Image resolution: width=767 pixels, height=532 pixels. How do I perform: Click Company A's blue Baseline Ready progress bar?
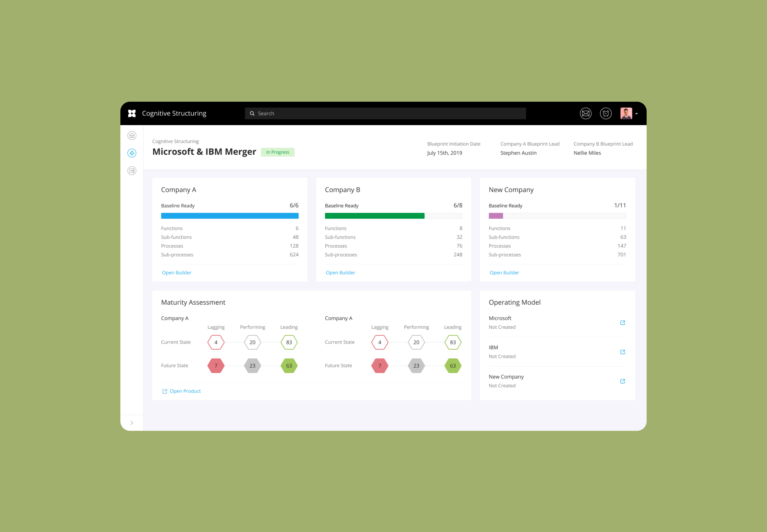pyautogui.click(x=230, y=216)
